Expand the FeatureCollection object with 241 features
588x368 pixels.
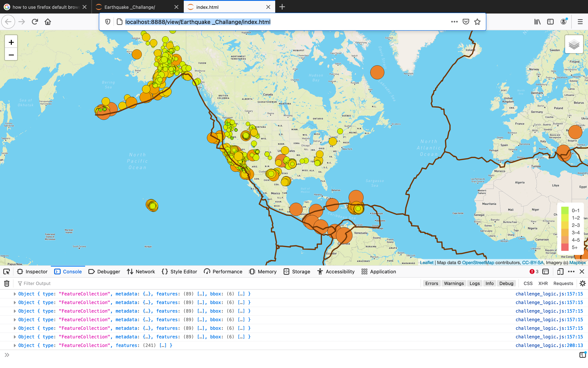tap(15, 345)
